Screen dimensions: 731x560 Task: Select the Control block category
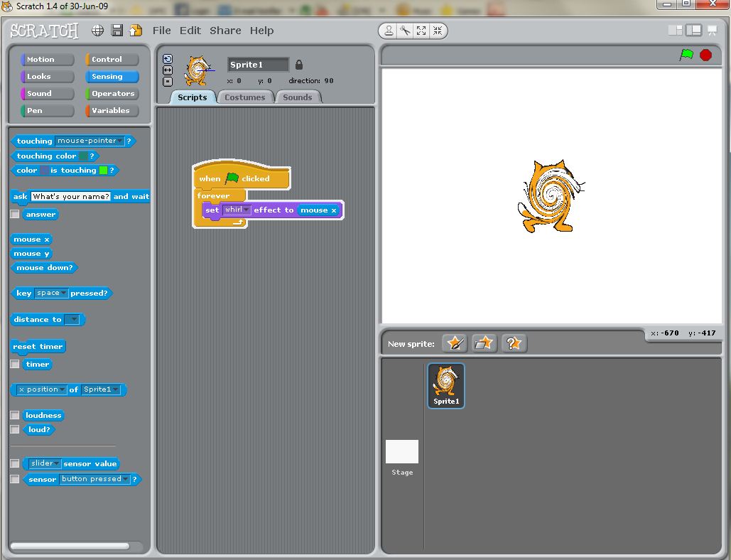112,59
